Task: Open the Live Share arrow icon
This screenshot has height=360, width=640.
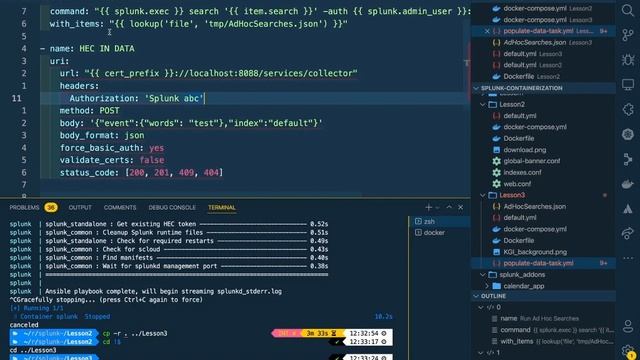Action: (x=628, y=233)
